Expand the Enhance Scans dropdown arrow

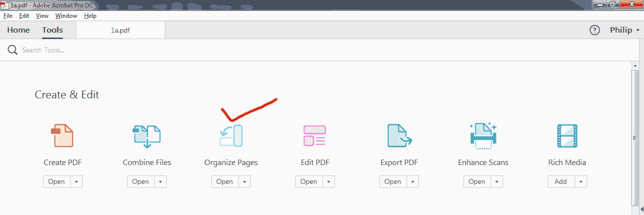pos(497,181)
